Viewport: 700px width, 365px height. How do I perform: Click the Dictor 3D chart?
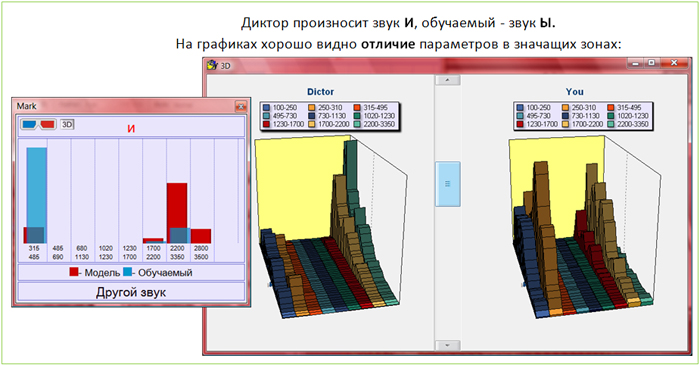tap(330, 228)
